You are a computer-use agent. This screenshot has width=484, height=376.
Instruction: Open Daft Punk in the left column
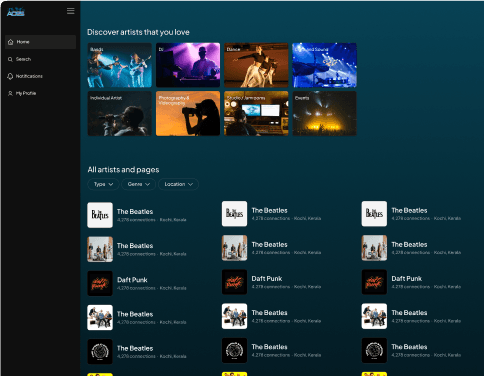coord(132,280)
